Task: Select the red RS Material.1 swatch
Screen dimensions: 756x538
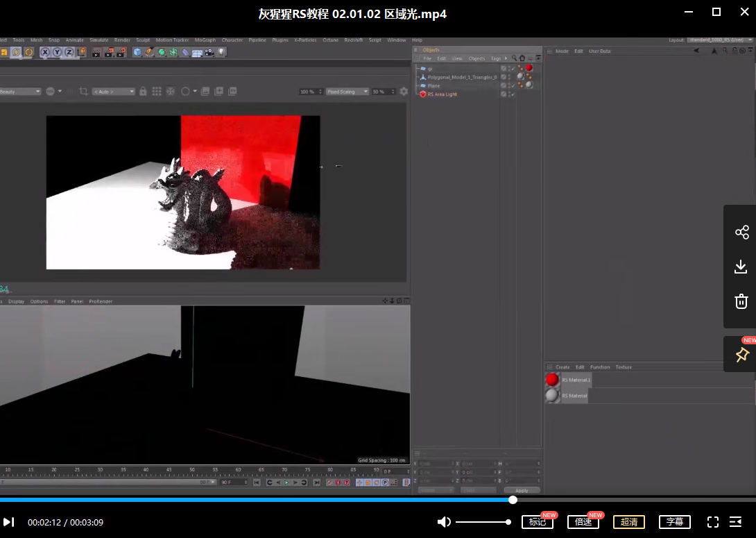Action: point(552,380)
